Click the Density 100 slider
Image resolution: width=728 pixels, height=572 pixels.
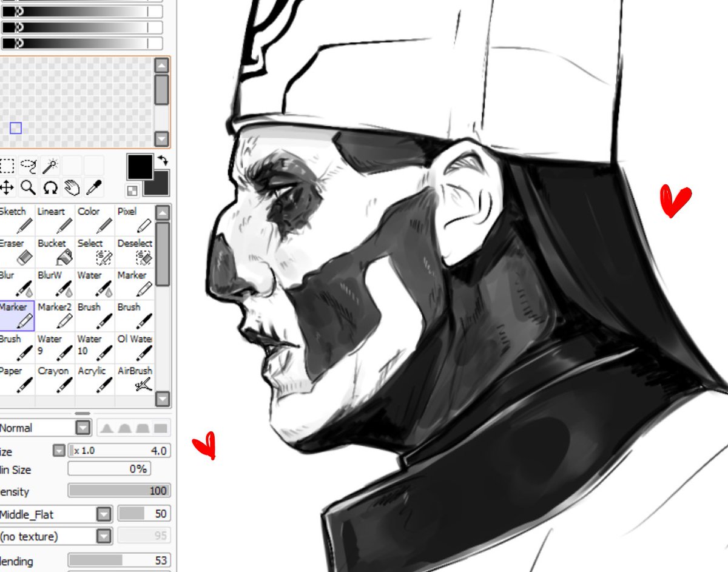pos(119,491)
